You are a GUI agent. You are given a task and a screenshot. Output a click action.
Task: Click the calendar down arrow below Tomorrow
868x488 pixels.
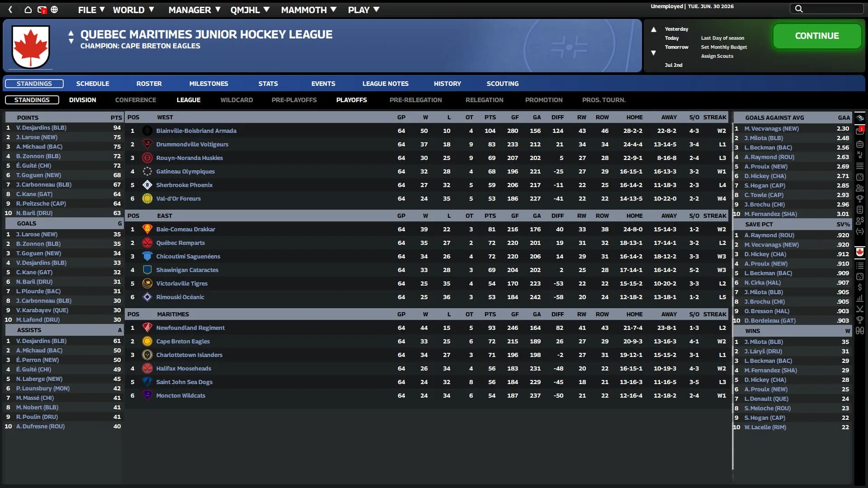(x=653, y=53)
